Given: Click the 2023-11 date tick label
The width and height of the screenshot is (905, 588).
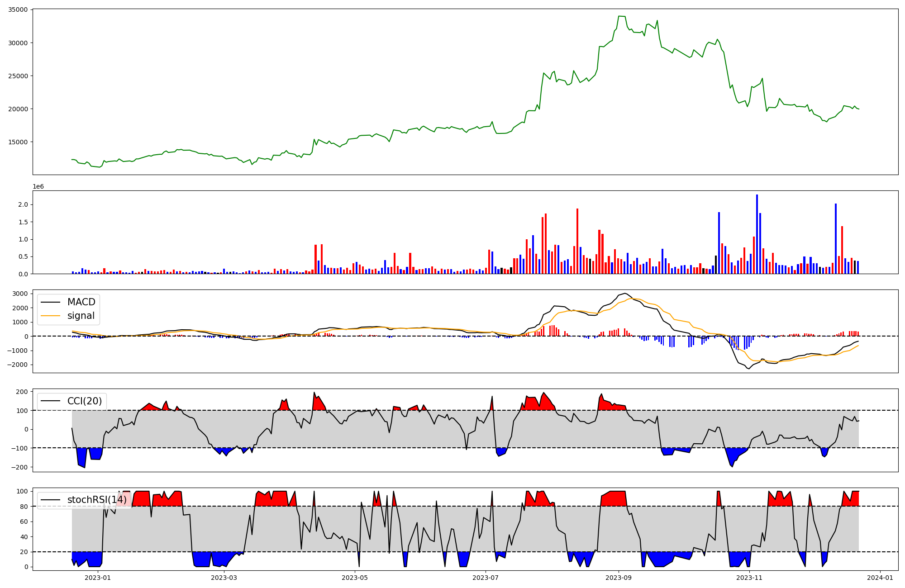Looking at the screenshot, I should pyautogui.click(x=749, y=578).
